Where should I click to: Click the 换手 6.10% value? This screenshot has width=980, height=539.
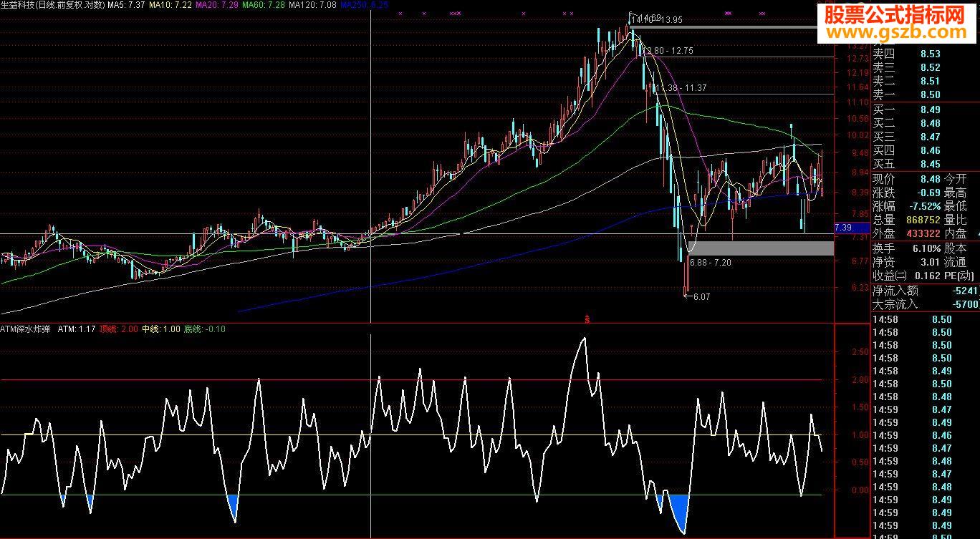pos(926,248)
